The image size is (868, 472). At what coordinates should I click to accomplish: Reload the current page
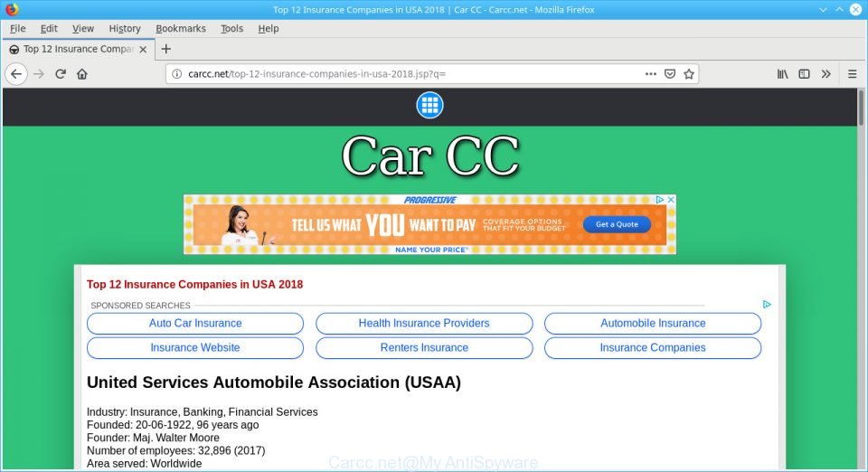tap(61, 73)
